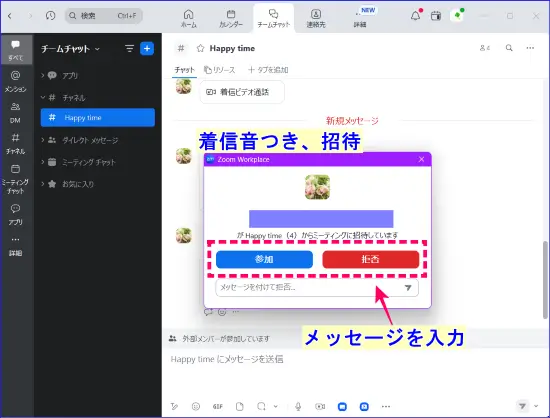Click the second blue app icon in composer
Viewport: 550px width, 418px height.
[364, 406]
